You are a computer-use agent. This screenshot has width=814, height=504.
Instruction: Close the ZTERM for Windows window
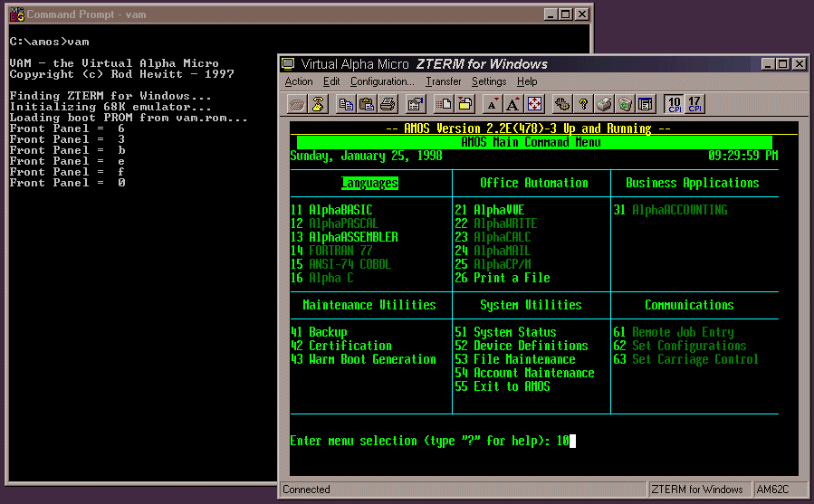click(x=800, y=64)
